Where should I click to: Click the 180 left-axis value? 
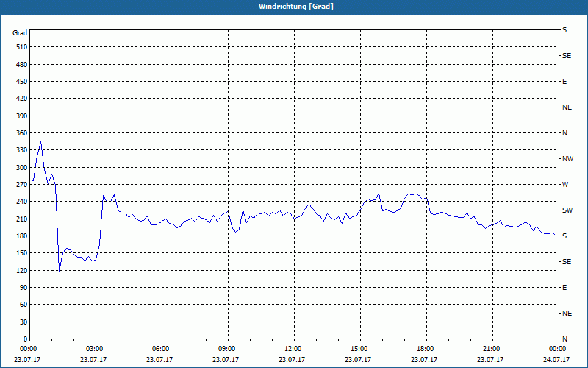pos(22,236)
